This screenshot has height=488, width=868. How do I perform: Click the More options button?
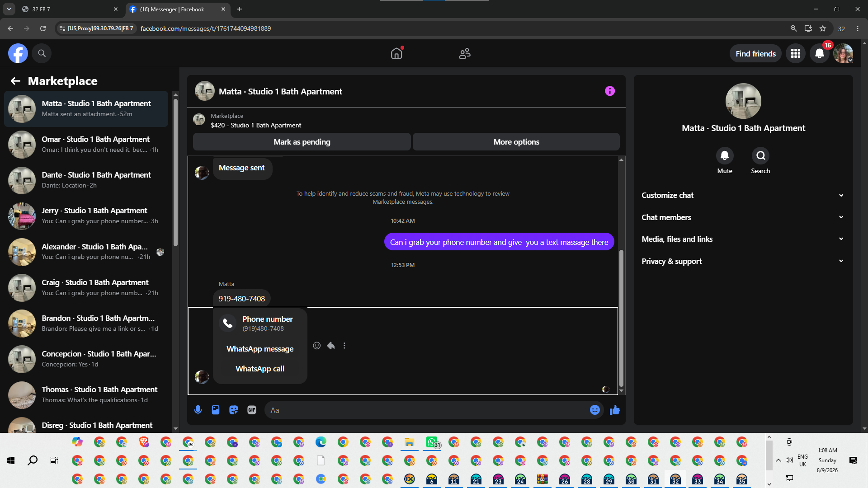pyautogui.click(x=516, y=142)
